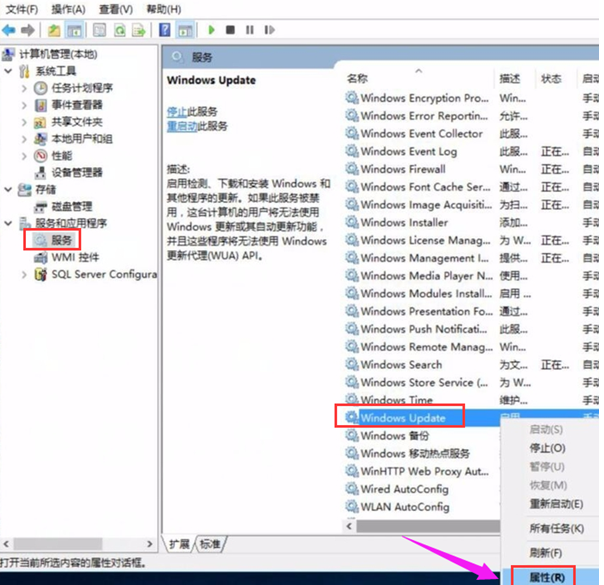
Task: Click the 重启动 this service link
Action: click(181, 126)
